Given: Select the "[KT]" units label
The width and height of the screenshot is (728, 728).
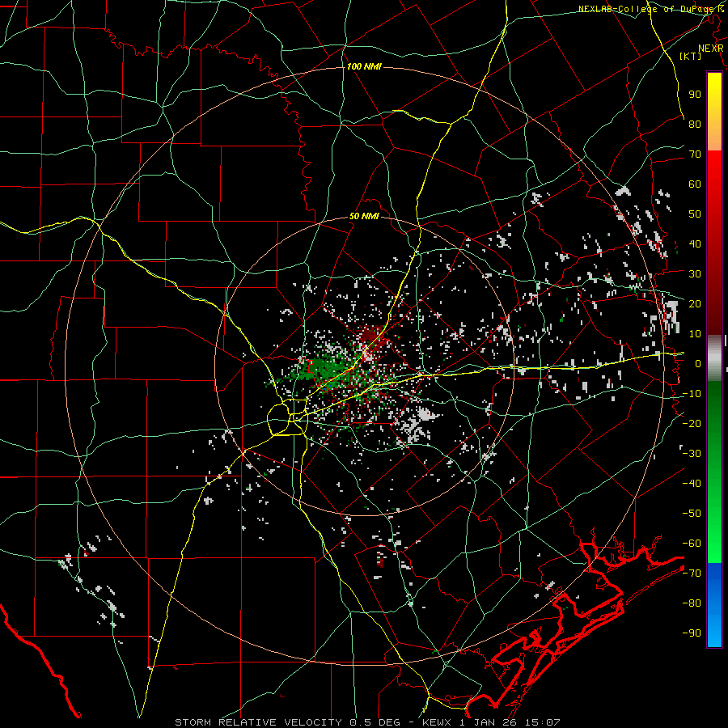Looking at the screenshot, I should coord(690,56).
